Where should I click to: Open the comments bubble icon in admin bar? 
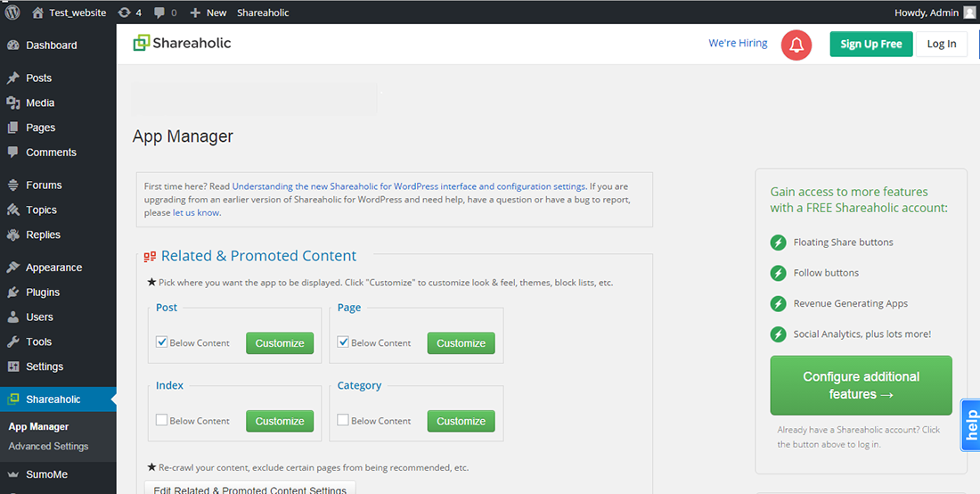click(x=159, y=12)
